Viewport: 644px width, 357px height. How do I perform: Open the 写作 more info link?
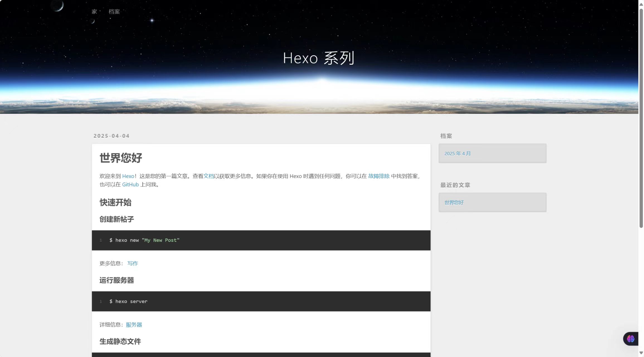pyautogui.click(x=133, y=264)
